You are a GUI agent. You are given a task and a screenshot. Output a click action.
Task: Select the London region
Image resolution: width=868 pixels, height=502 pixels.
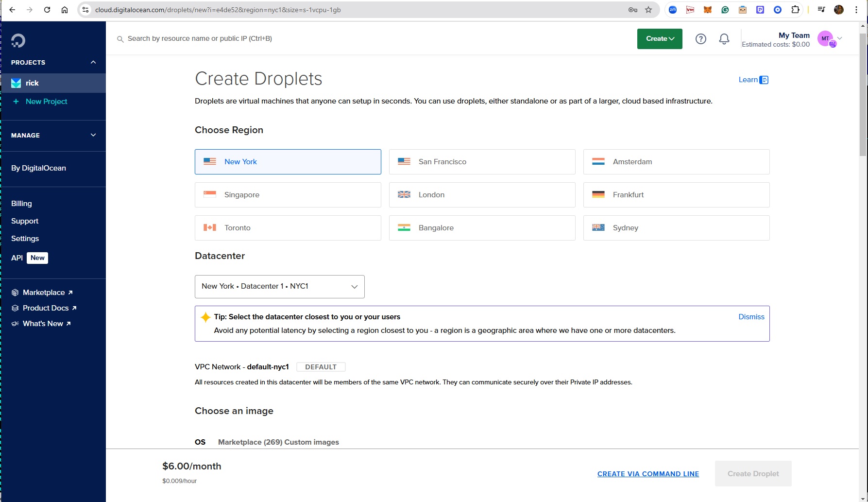pyautogui.click(x=482, y=195)
